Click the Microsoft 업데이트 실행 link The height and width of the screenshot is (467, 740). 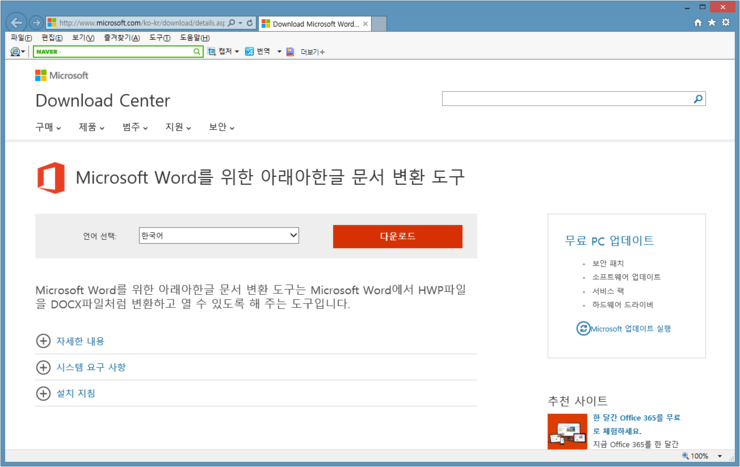coord(631,329)
